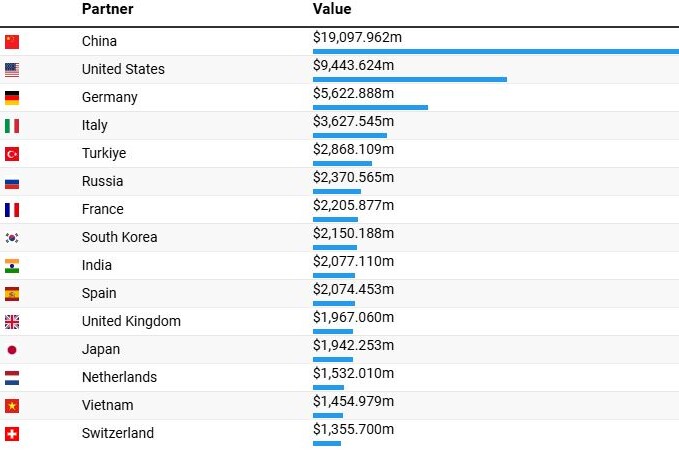Click Germany's $5,622.888m value
The image size is (679, 453).
353,93
